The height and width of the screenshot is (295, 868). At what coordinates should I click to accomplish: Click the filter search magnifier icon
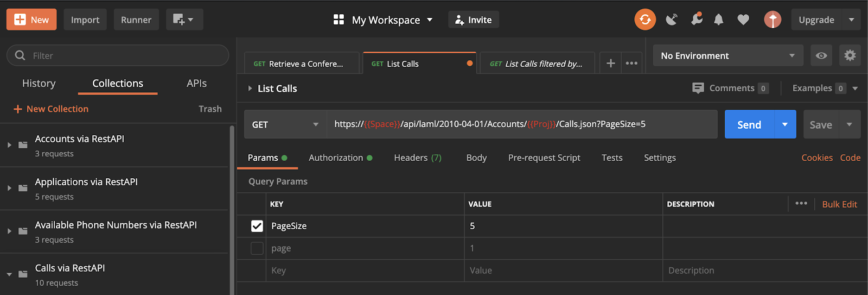pos(20,55)
